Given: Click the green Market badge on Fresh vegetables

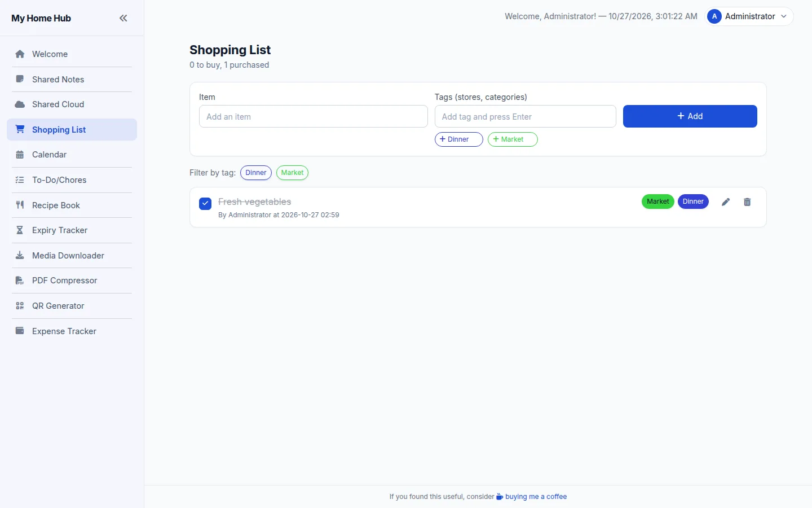Looking at the screenshot, I should tap(658, 202).
